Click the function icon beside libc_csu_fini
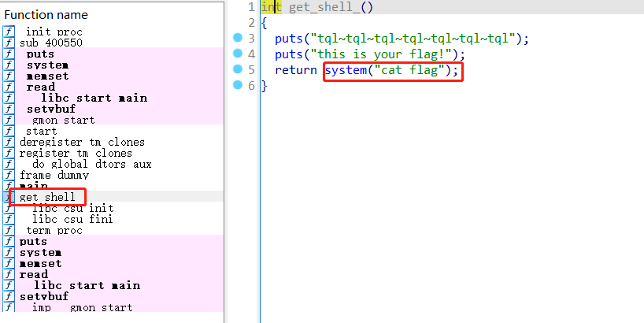 (9, 220)
